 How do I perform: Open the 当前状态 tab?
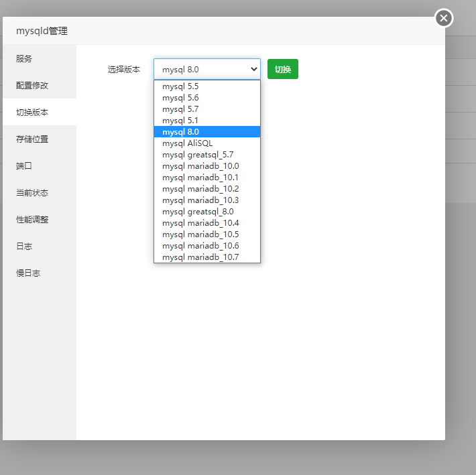pos(40,192)
